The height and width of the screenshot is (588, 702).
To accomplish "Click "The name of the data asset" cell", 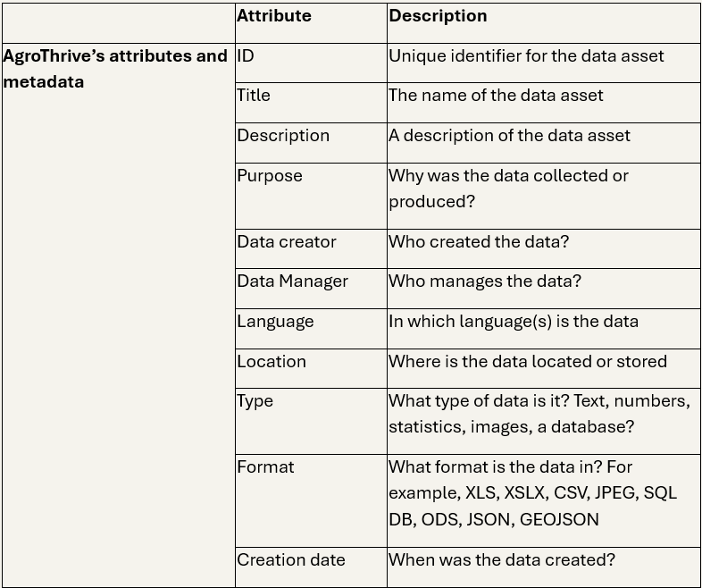I will (x=496, y=96).
